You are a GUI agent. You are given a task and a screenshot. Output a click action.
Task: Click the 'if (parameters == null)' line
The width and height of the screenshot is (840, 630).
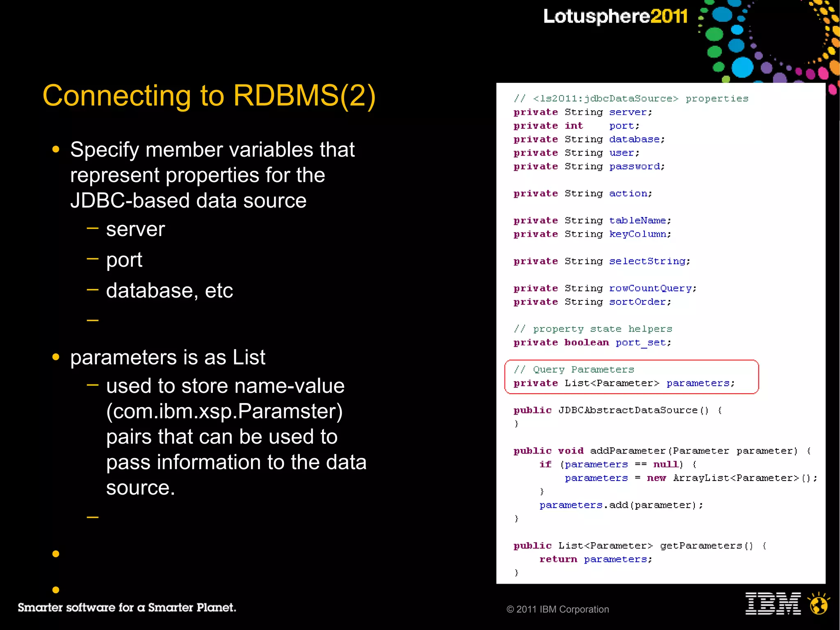618,464
